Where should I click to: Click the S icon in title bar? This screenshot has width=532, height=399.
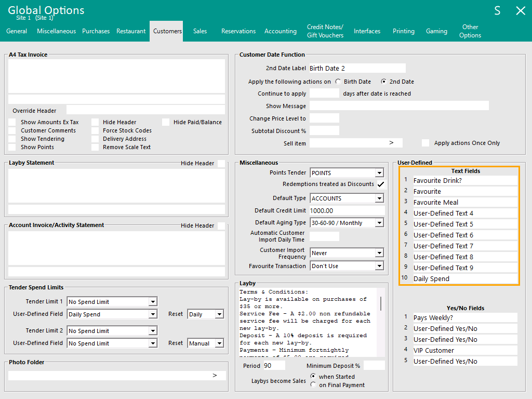pyautogui.click(x=497, y=11)
